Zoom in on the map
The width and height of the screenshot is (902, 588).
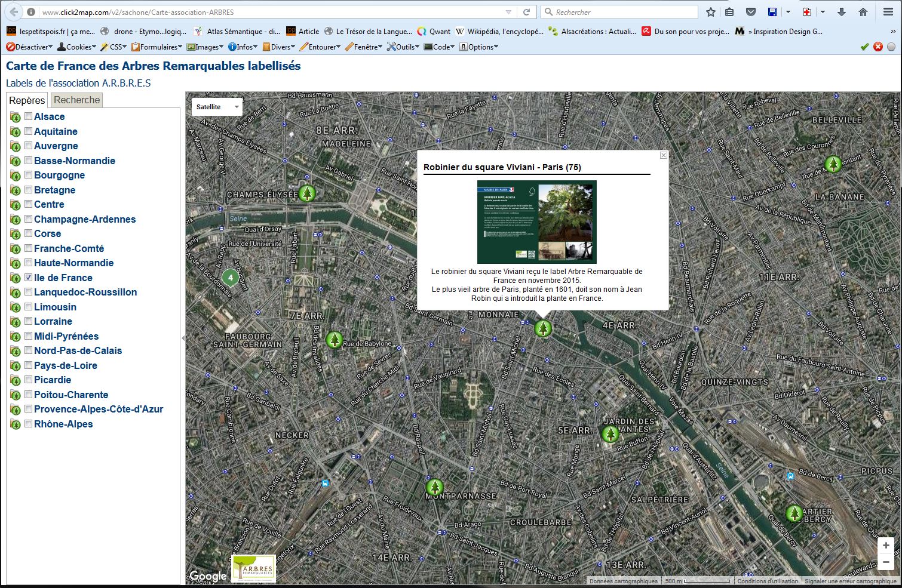coord(886,546)
